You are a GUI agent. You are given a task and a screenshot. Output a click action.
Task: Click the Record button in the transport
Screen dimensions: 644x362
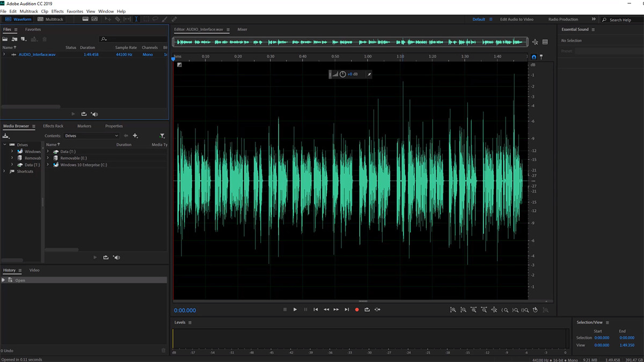357,309
